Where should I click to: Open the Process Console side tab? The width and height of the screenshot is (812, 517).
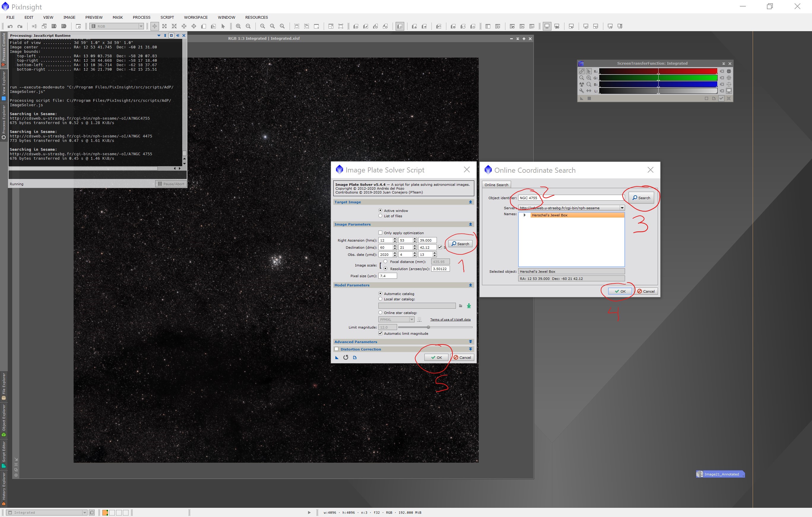(4, 49)
